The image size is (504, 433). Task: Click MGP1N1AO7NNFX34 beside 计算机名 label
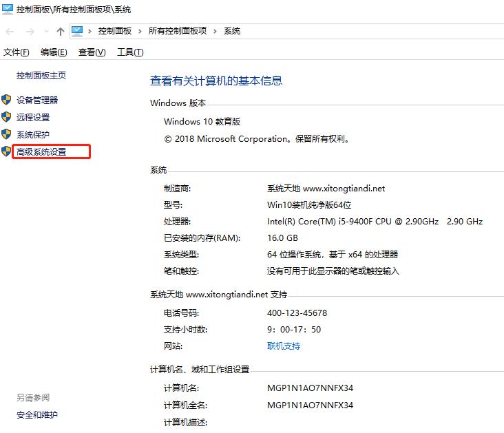(310, 388)
